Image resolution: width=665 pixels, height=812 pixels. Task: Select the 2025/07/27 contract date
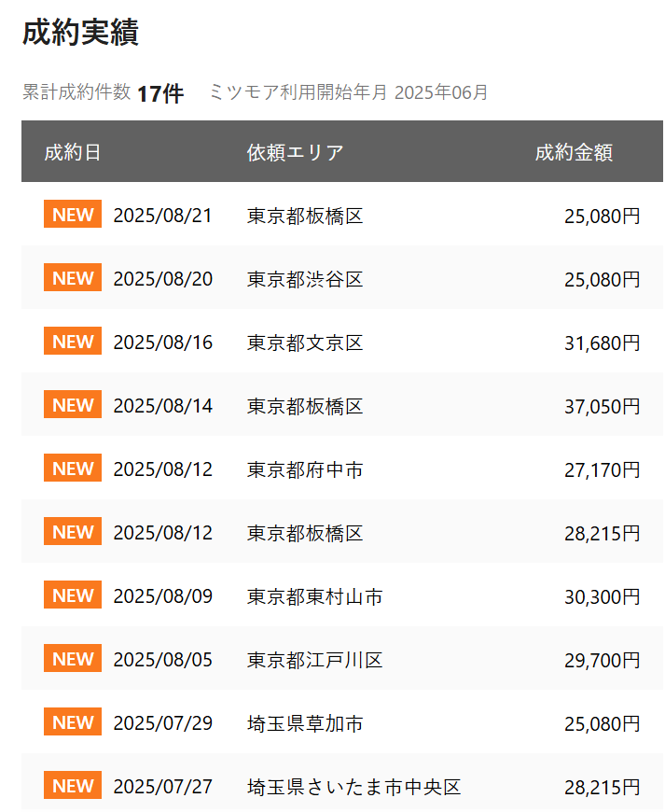click(x=162, y=787)
